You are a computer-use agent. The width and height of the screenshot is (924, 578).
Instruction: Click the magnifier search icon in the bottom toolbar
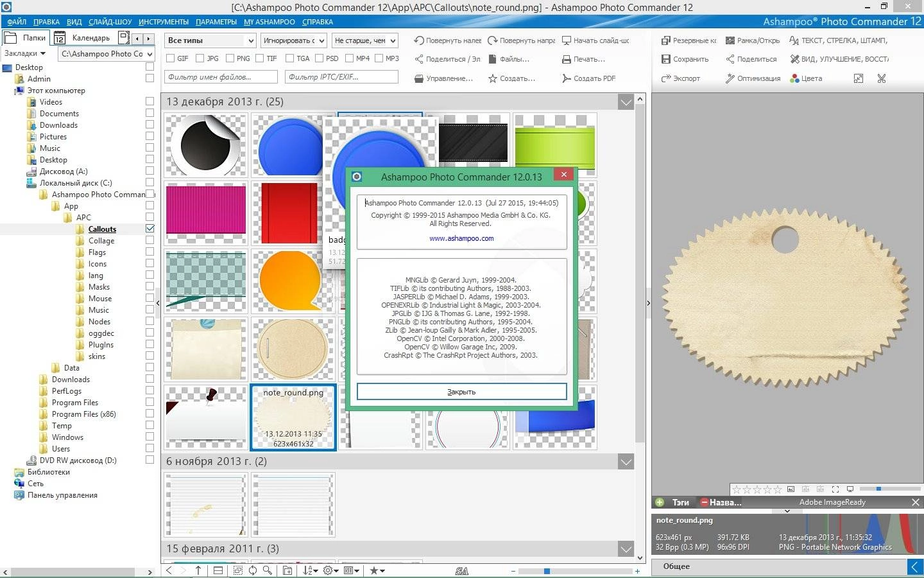point(268,570)
